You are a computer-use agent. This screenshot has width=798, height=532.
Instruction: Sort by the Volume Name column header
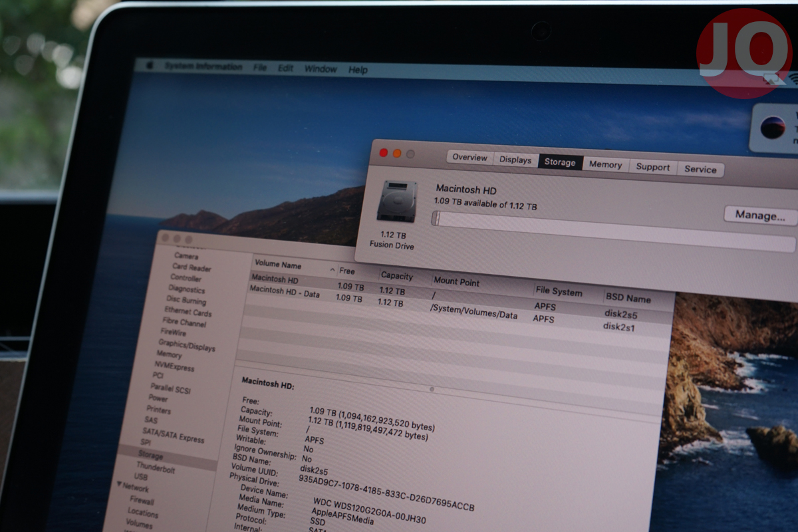278,265
